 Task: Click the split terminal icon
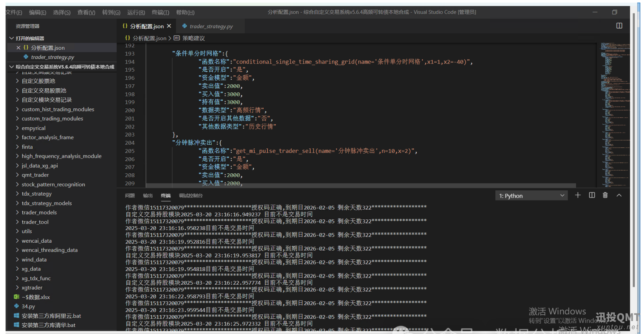coord(592,195)
